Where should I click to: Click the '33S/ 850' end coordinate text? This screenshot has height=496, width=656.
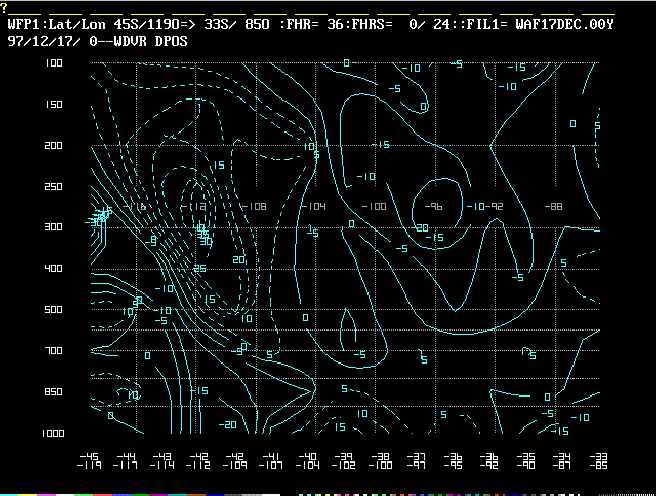(237, 24)
